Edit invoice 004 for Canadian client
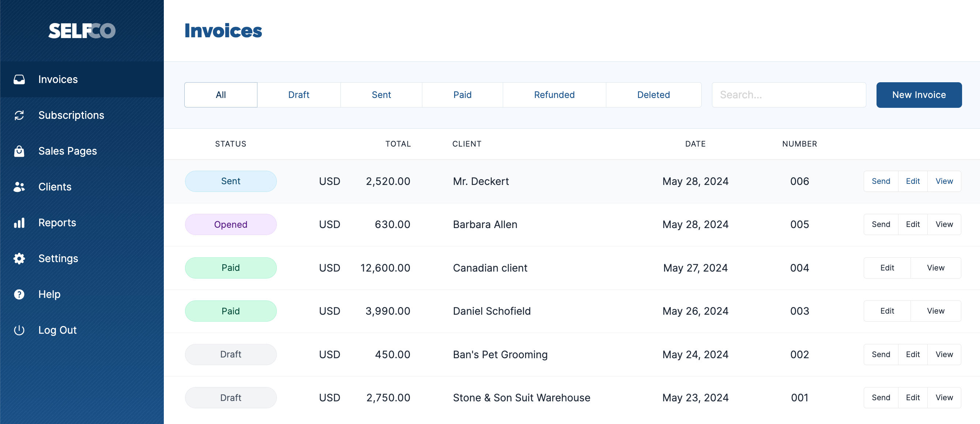 pyautogui.click(x=887, y=268)
